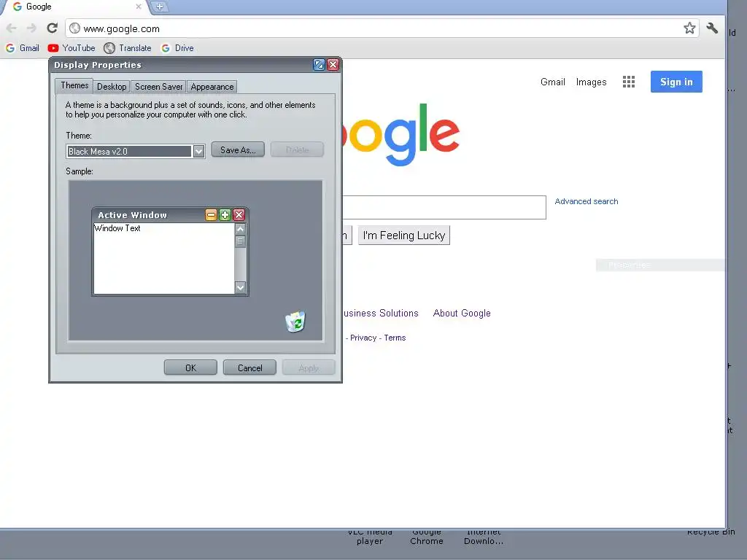Click Cancel in Display Properties
The height and width of the screenshot is (560, 747).
249,367
